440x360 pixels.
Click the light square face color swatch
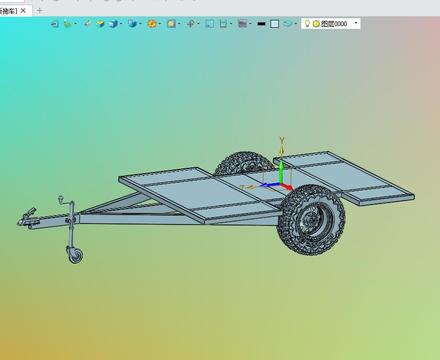[x=274, y=24]
